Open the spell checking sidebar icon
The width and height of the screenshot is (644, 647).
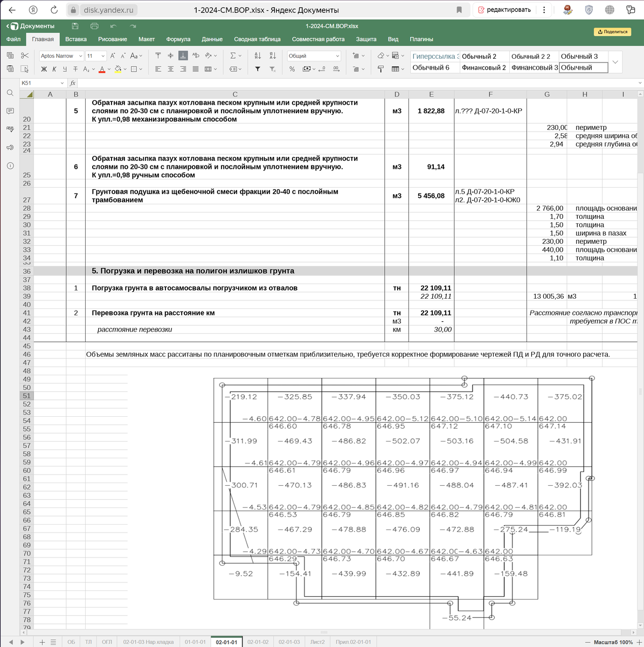pos(10,129)
